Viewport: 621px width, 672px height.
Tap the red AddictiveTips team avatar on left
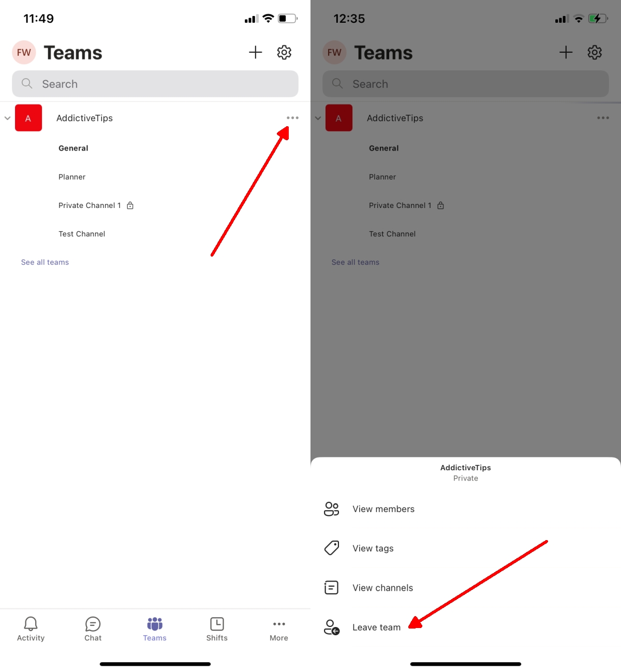click(28, 118)
